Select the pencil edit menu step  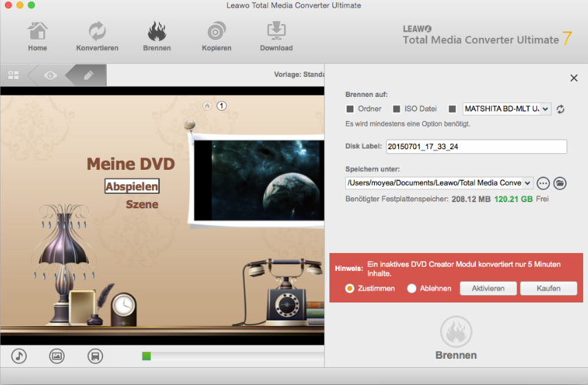(89, 76)
